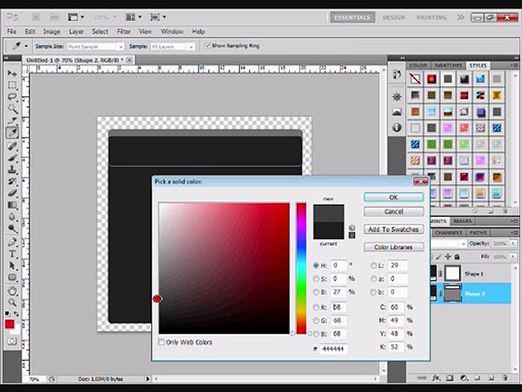Select the Type tool
Image resolution: width=522 pixels, height=392 pixels.
[12, 254]
